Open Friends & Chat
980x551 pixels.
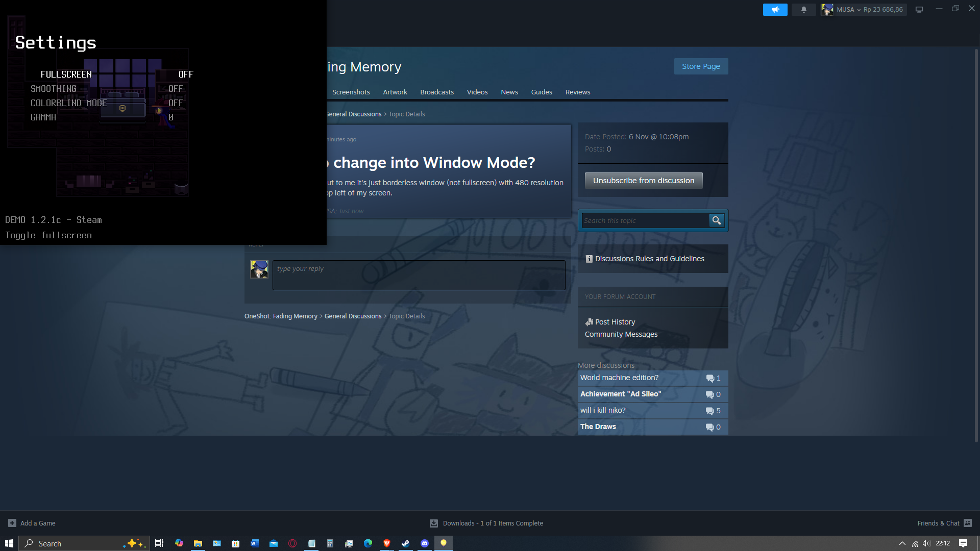[938, 523]
